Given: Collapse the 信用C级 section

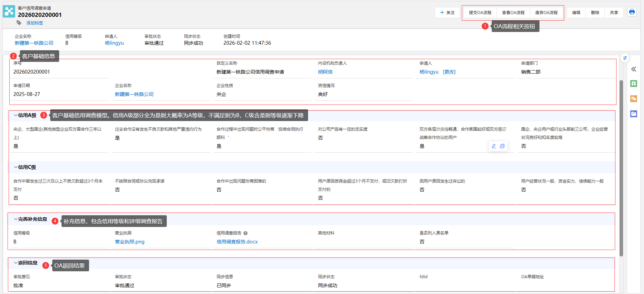Looking at the screenshot, I should [x=16, y=167].
